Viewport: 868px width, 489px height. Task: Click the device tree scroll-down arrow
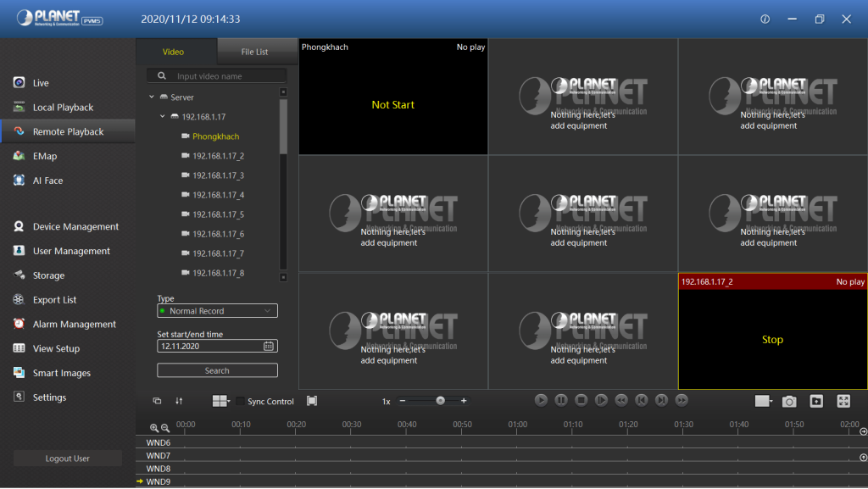tap(283, 278)
